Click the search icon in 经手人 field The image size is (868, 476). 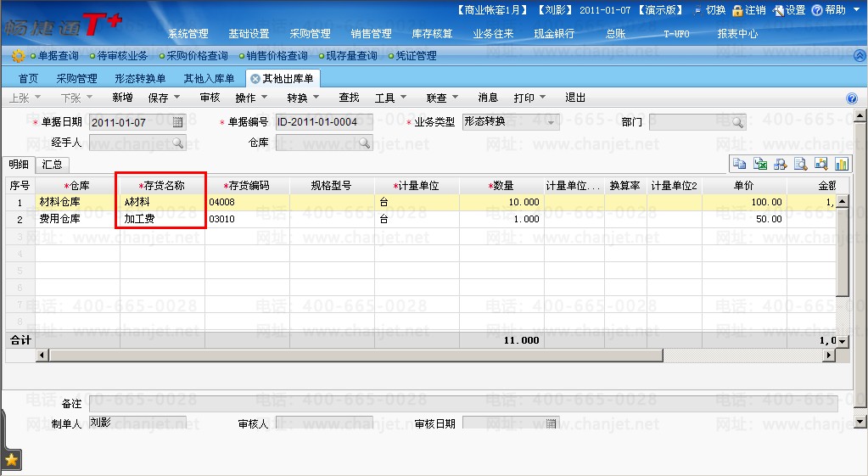(177, 143)
